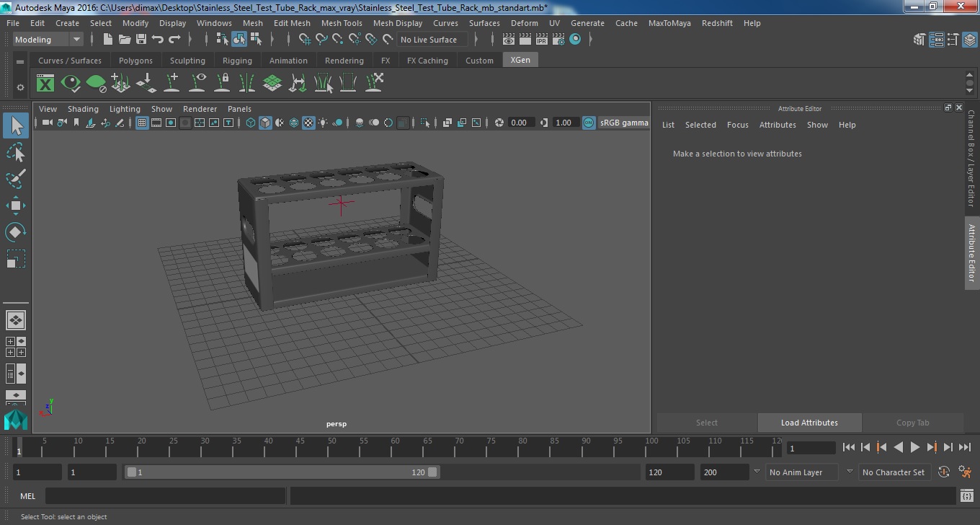Viewport: 980px width, 525px height.
Task: Activate the Paint Selection tool
Action: (16, 179)
